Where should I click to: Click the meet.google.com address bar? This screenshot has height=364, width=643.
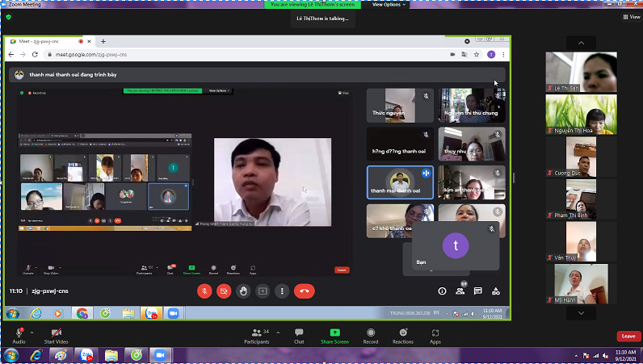242,54
